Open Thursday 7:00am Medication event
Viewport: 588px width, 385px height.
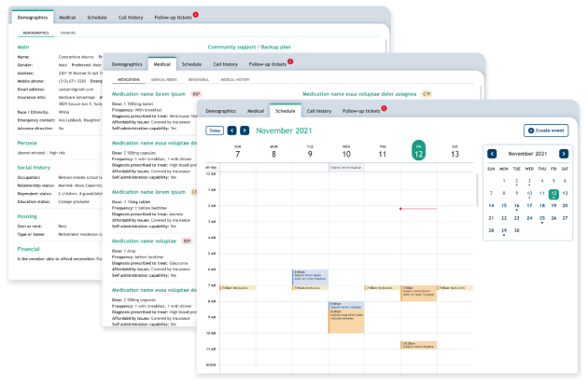[383, 288]
